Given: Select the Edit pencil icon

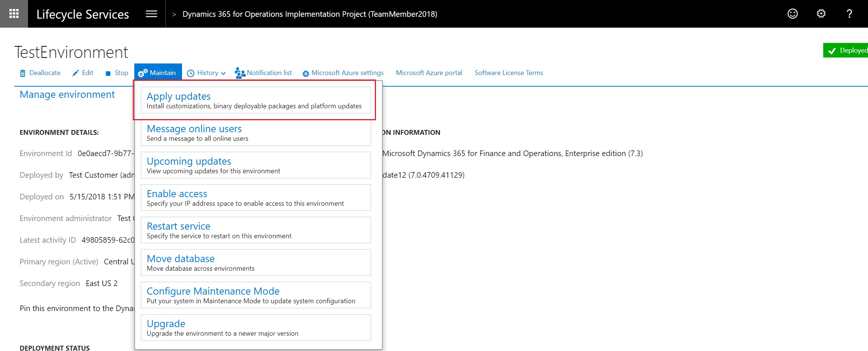Looking at the screenshot, I should 76,72.
